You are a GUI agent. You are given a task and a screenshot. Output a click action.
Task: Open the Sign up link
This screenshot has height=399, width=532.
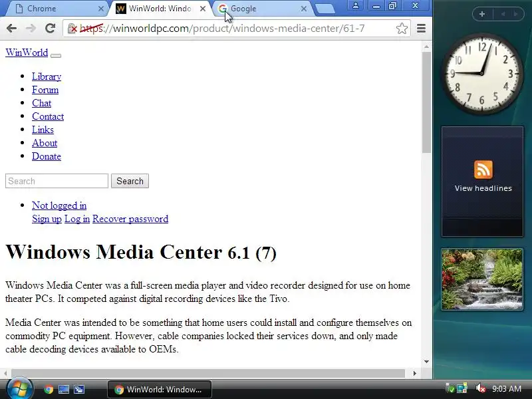47,219
